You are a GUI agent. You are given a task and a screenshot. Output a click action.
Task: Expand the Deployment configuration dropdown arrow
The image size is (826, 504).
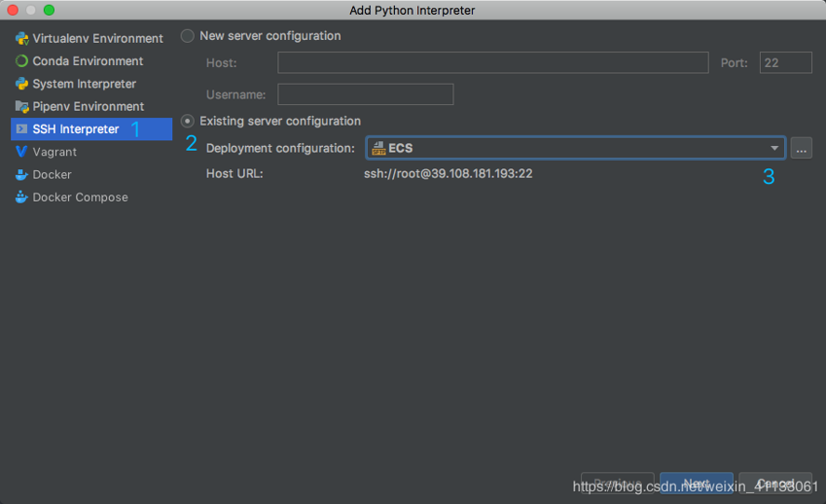[774, 149]
